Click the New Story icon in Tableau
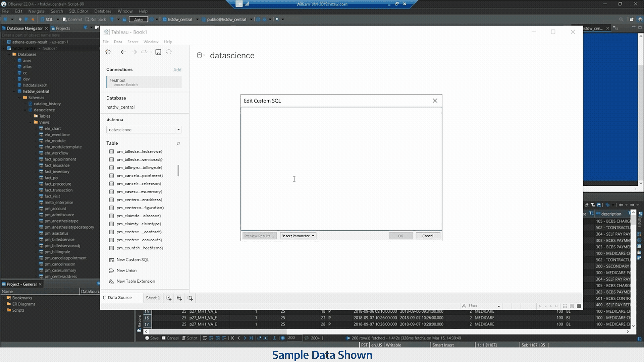Screen dimensions: 644x362 pos(190,298)
